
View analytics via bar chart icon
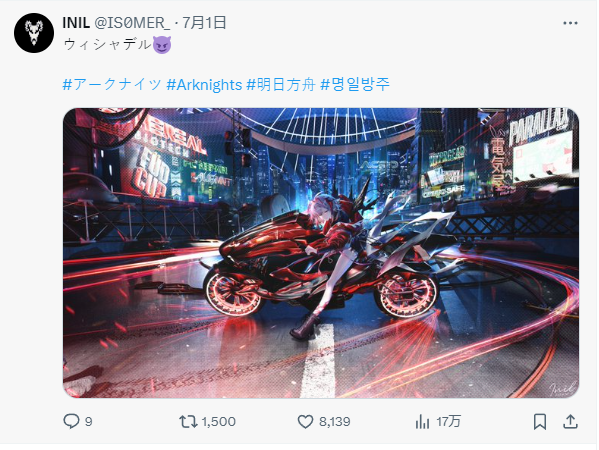click(422, 422)
